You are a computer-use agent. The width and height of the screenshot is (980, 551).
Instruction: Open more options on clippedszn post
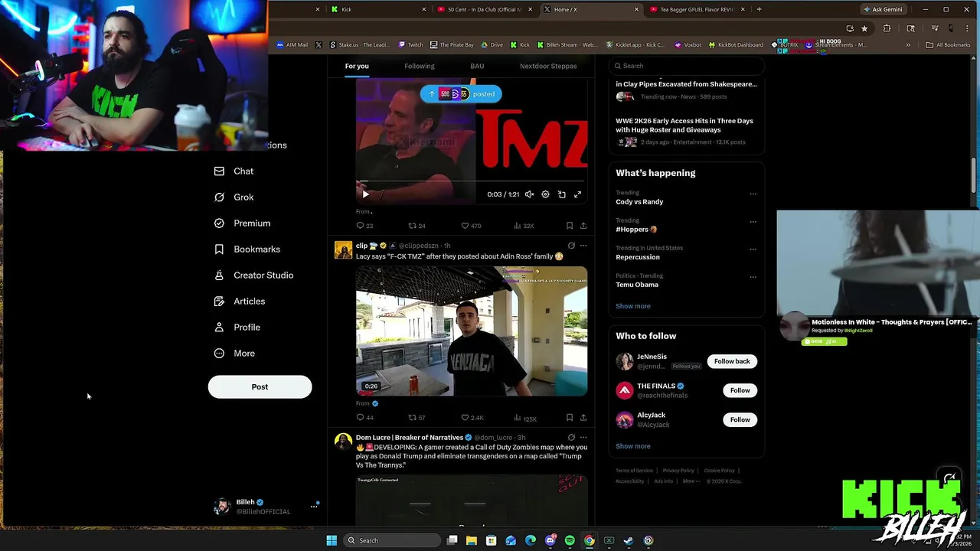583,246
